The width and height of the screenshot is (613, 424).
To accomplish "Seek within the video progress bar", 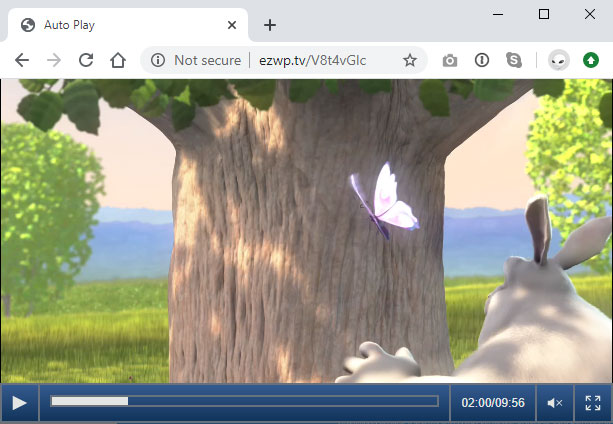I will (x=245, y=401).
